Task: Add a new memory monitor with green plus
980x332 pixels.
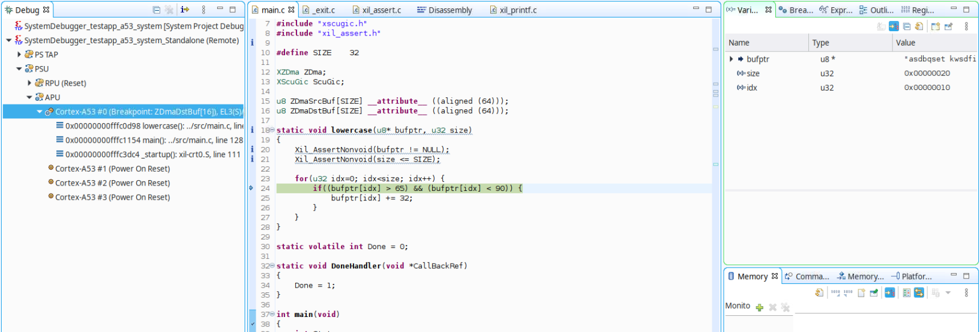Action: [x=760, y=307]
